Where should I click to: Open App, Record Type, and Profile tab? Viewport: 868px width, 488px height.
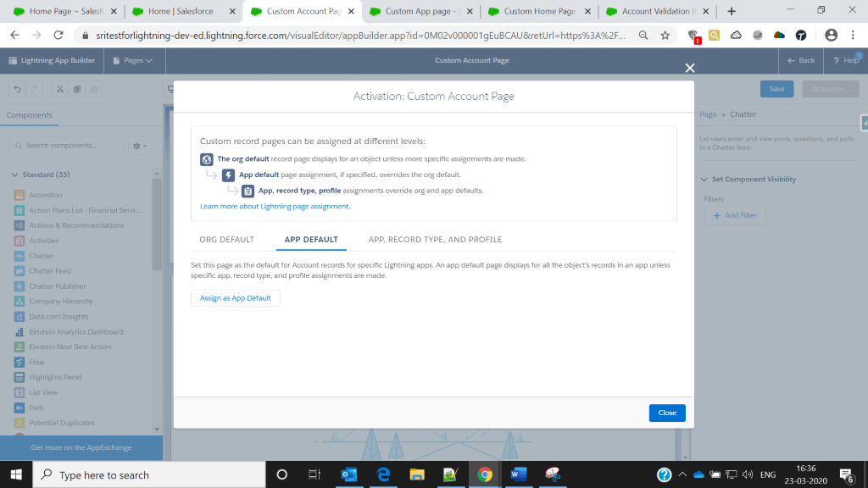[435, 240]
